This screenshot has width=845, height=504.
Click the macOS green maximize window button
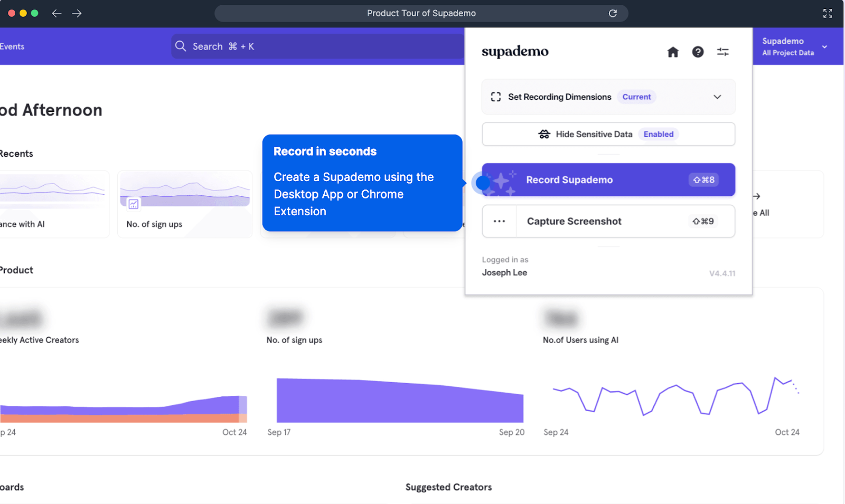pyautogui.click(x=35, y=13)
